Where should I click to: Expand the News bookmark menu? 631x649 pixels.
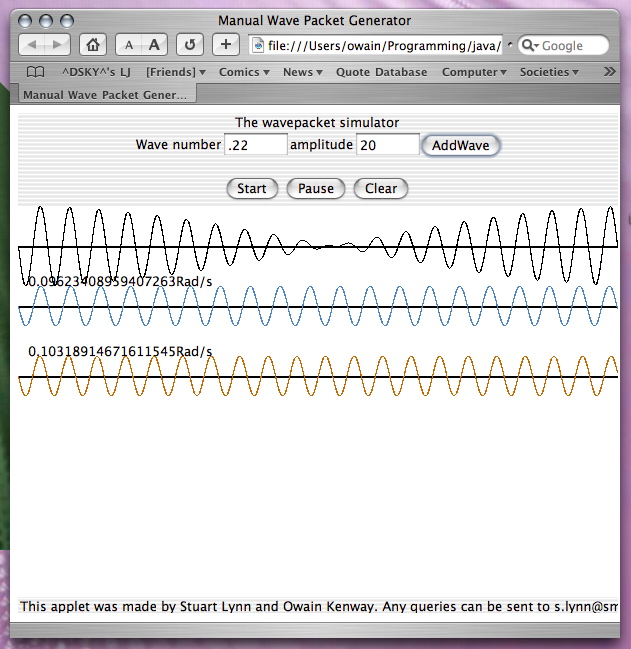(302, 72)
